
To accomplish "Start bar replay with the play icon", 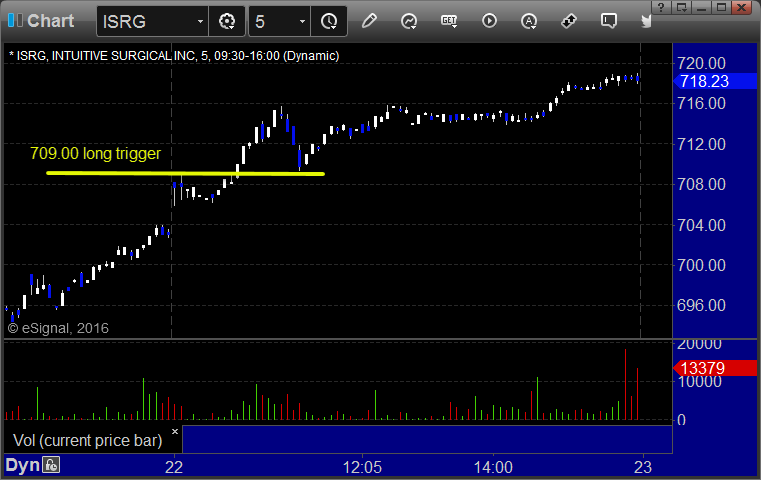I will [489, 21].
